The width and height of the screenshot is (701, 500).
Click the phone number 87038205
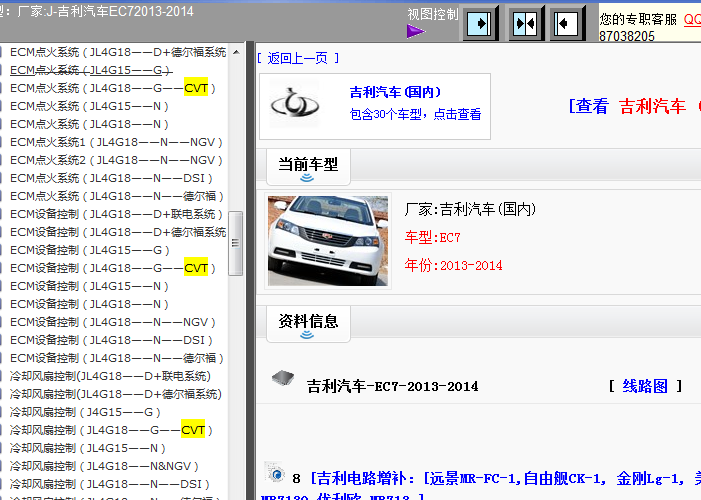(627, 36)
